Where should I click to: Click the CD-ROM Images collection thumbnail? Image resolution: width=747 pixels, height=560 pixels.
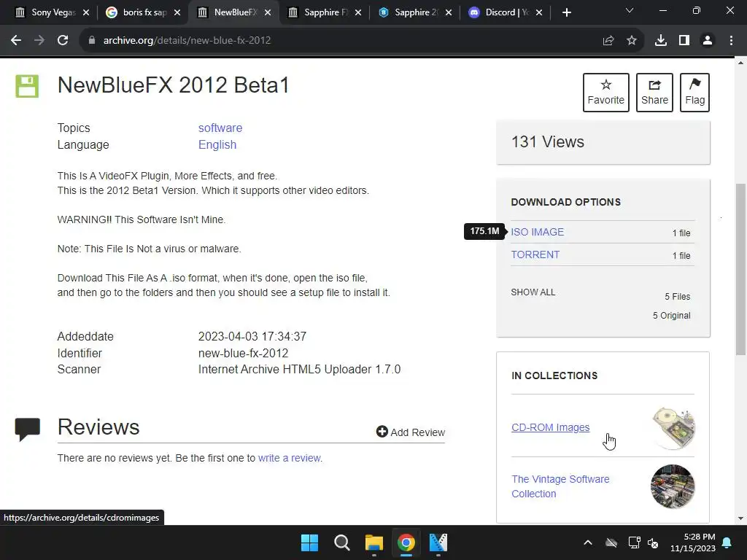point(673,428)
